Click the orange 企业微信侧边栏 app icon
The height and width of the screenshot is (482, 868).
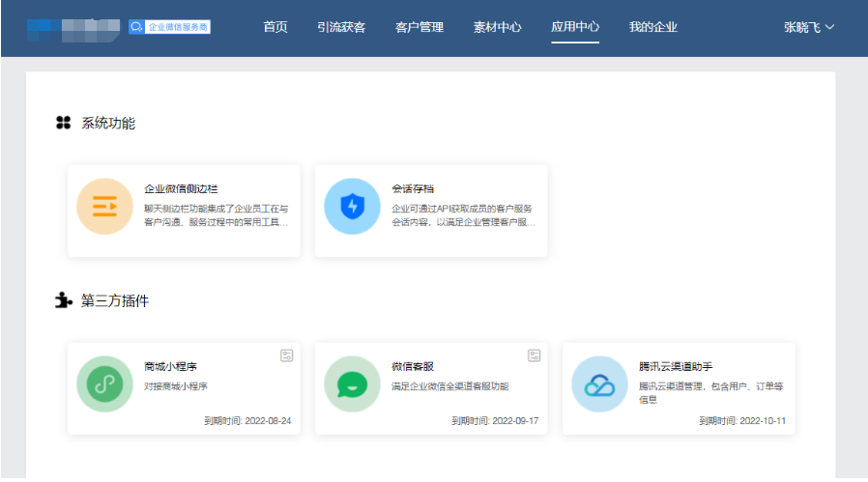tap(104, 206)
